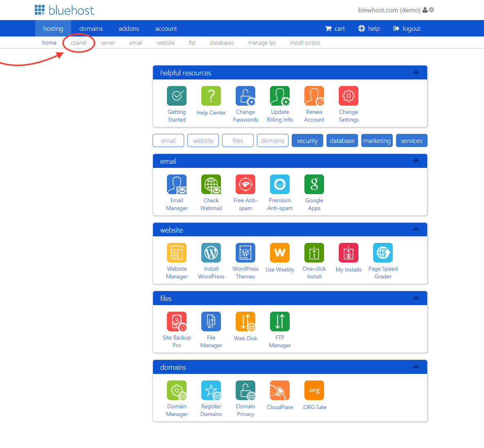Open the .ORG Sale icon

pyautogui.click(x=314, y=391)
